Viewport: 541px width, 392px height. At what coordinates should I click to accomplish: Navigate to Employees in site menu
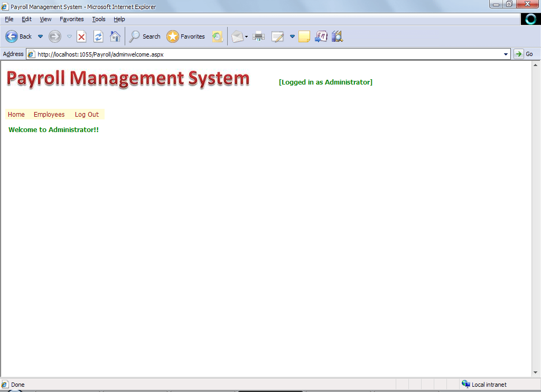click(49, 115)
